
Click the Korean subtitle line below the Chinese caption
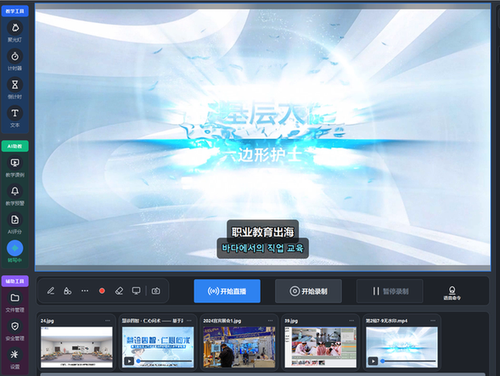[263, 248]
